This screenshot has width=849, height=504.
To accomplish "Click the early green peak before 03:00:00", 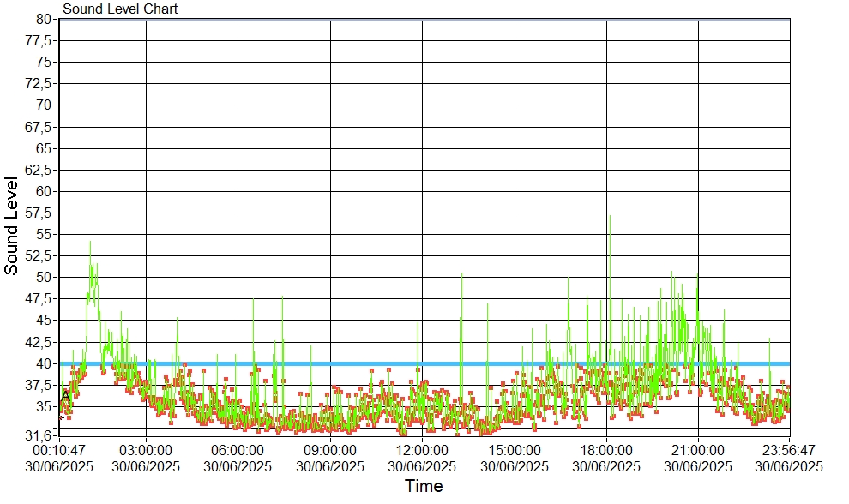I will 90,244.
